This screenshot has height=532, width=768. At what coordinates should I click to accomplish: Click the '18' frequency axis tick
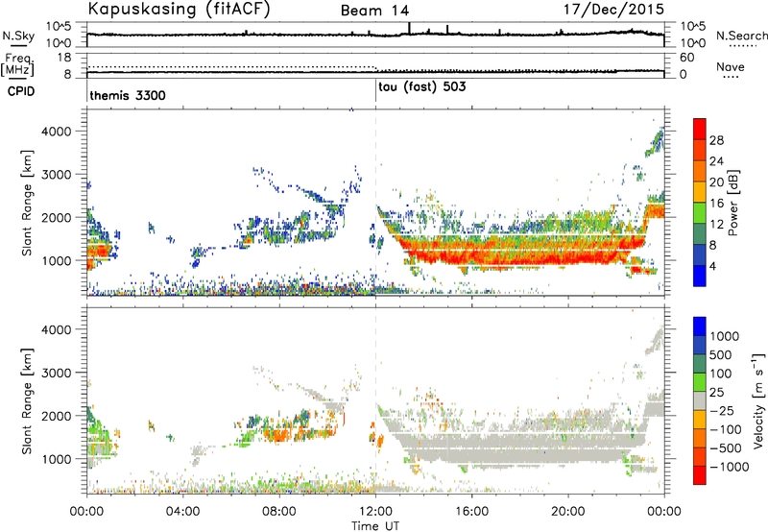tap(64, 58)
